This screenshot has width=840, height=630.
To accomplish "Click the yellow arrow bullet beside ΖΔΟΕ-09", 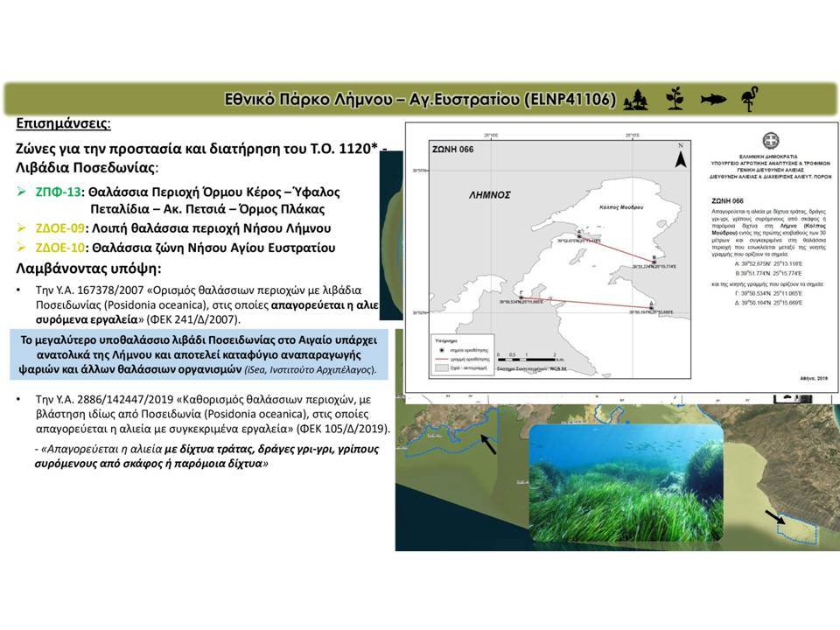I will (21, 227).
